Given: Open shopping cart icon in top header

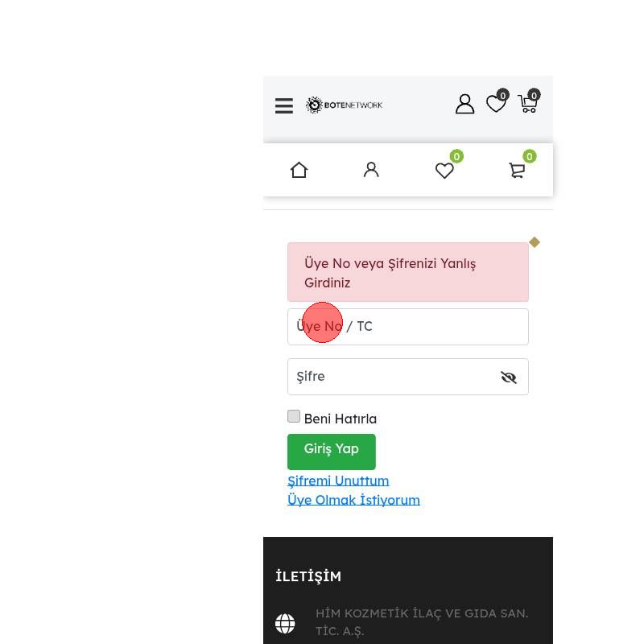Looking at the screenshot, I should [529, 101].
